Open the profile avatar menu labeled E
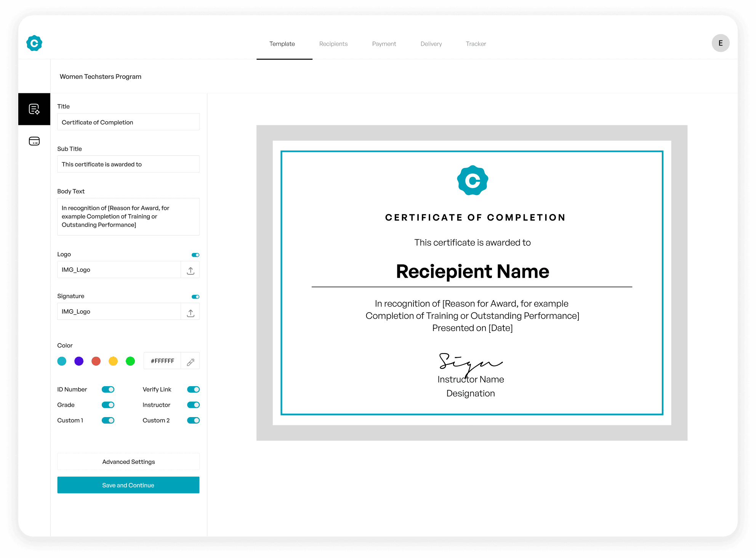The image size is (756, 558). pyautogui.click(x=721, y=43)
